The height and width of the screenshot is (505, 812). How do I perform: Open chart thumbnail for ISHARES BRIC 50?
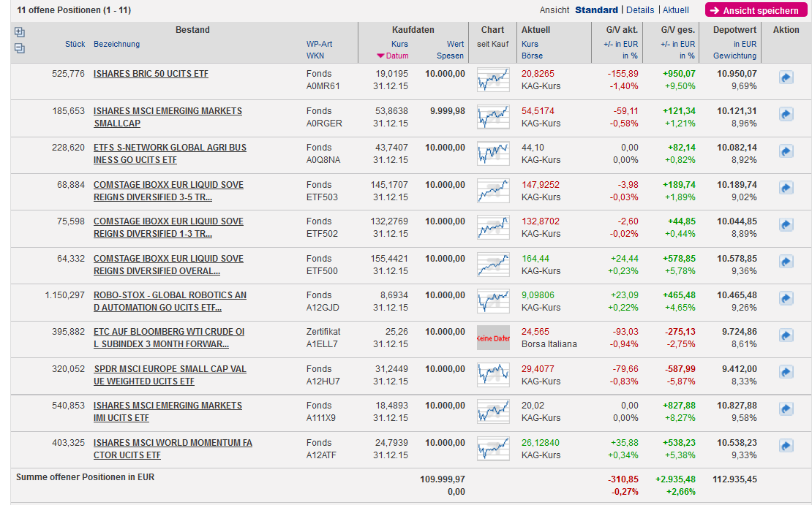[x=492, y=79]
